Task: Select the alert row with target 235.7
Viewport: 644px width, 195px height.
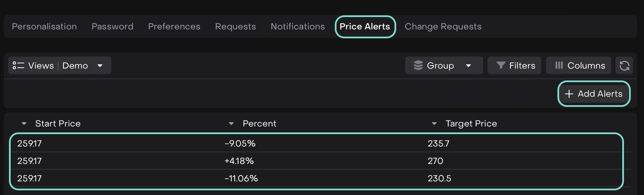Action: point(316,144)
